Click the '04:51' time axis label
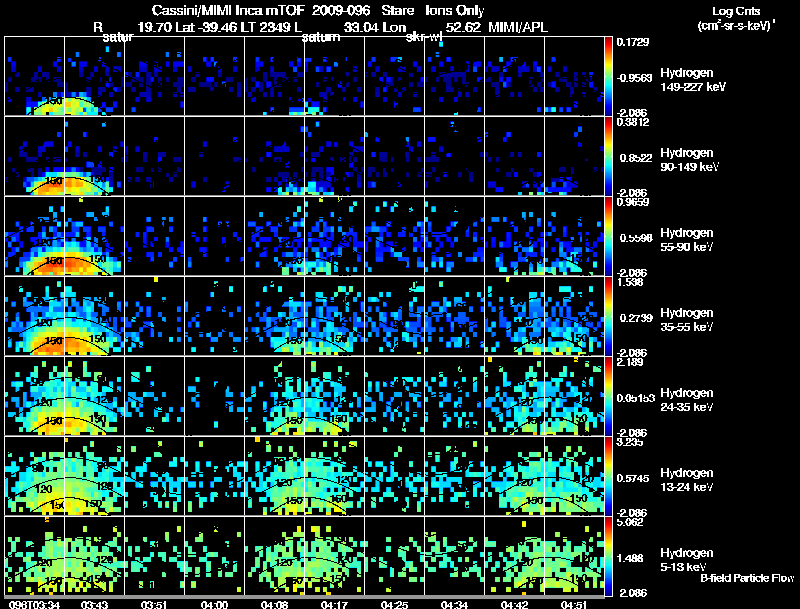Screen dimensions: 800x609 coord(574,605)
